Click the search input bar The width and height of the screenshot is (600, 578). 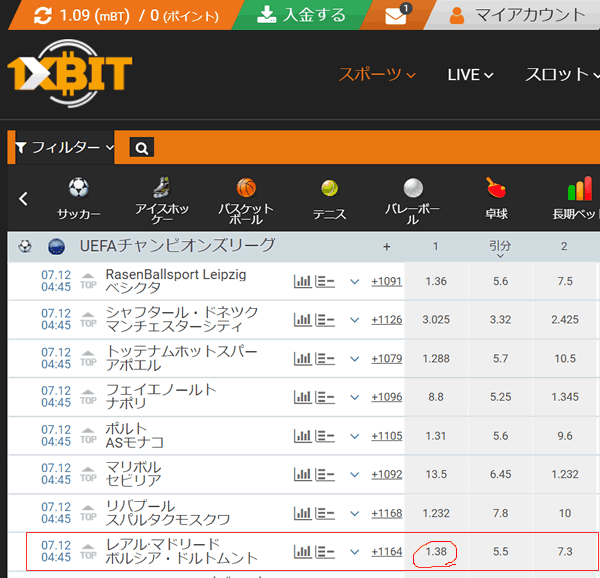377,147
